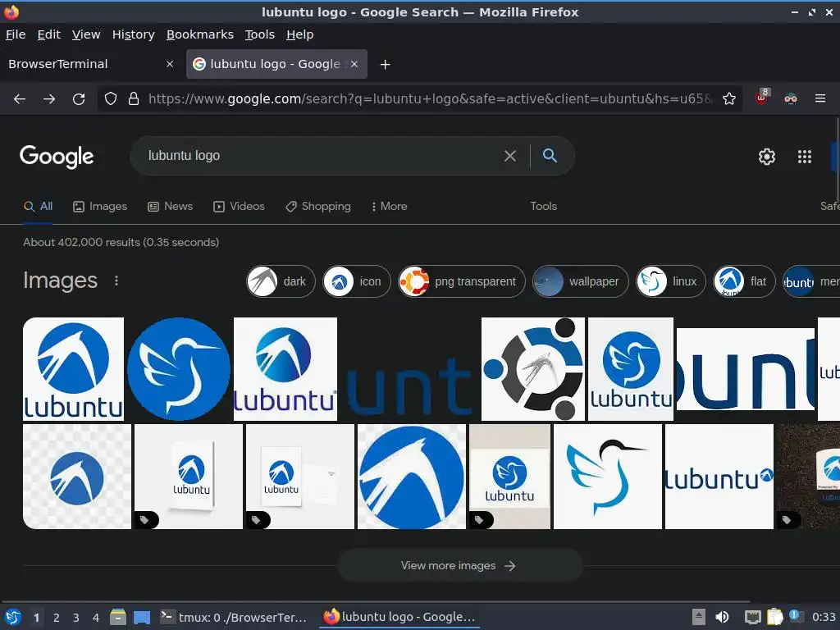View site security padlock info
This screenshot has width=840, height=630.
pos(134,98)
